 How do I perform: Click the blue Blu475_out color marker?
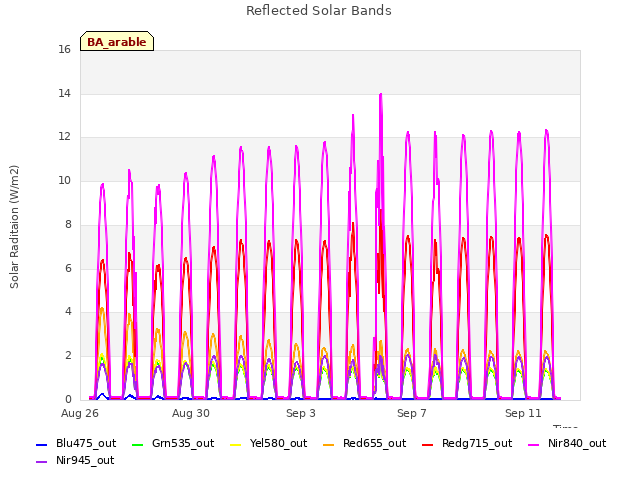pyautogui.click(x=42, y=444)
